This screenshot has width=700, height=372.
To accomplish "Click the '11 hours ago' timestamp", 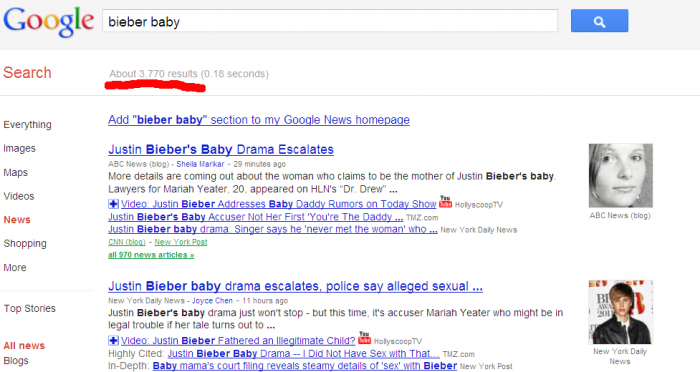I will (x=265, y=301).
